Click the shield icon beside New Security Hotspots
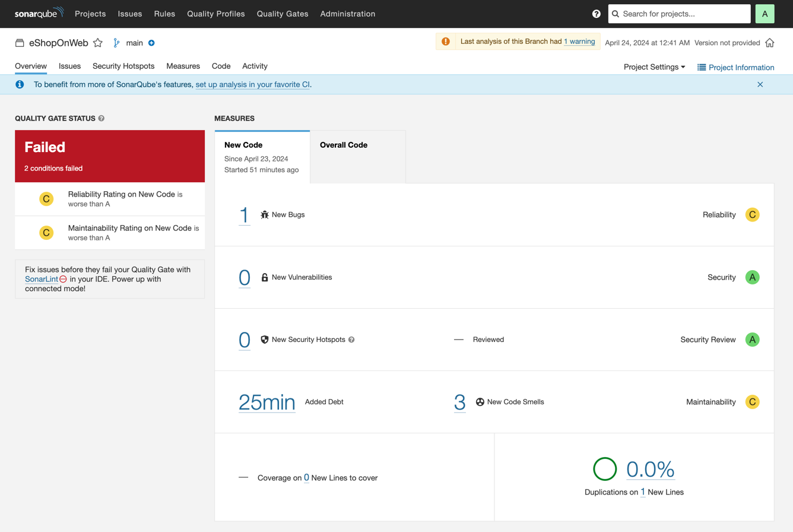 point(264,340)
